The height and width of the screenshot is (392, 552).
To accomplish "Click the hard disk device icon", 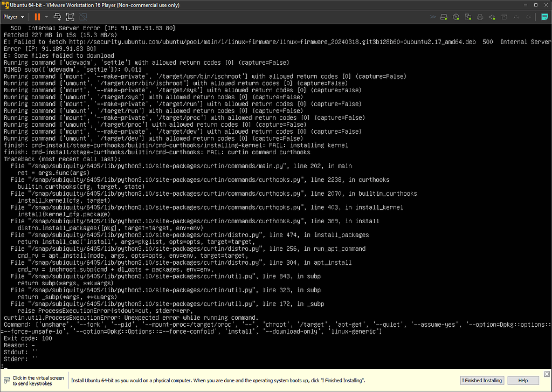I will 443,17.
